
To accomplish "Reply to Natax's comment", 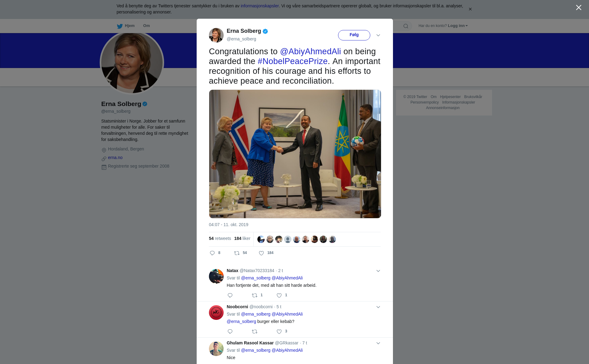I will coord(230,295).
